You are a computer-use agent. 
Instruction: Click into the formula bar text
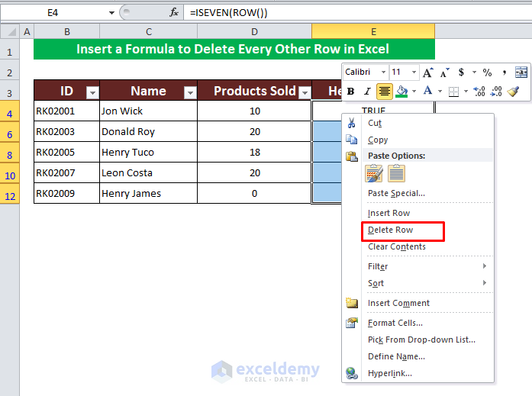pos(229,12)
